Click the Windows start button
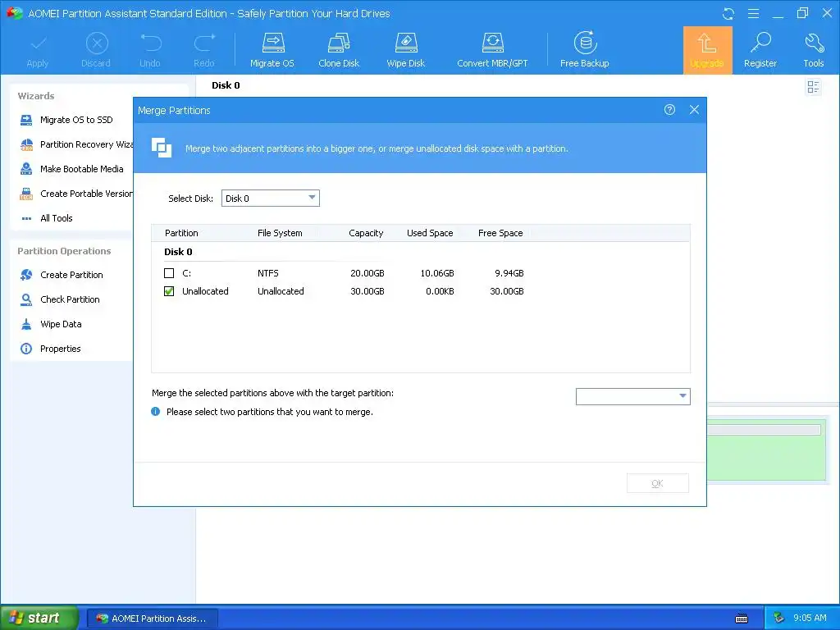 [39, 618]
